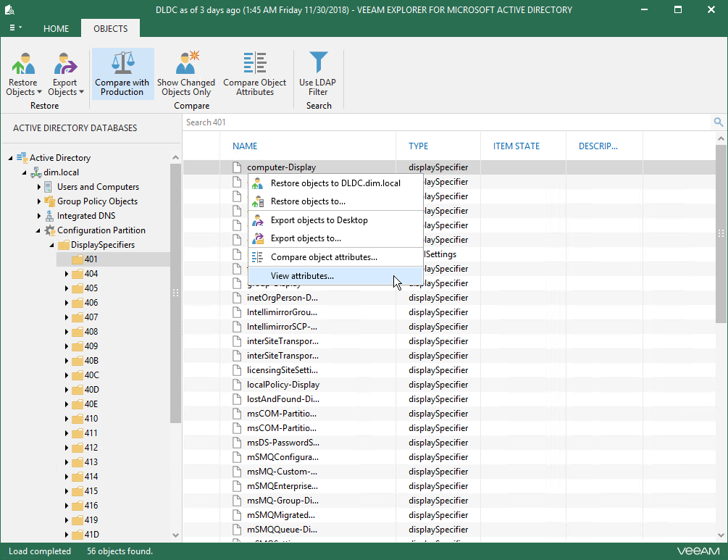Click the Active Directory tree icon
Viewport: 728px width, 560px height.
(x=22, y=157)
